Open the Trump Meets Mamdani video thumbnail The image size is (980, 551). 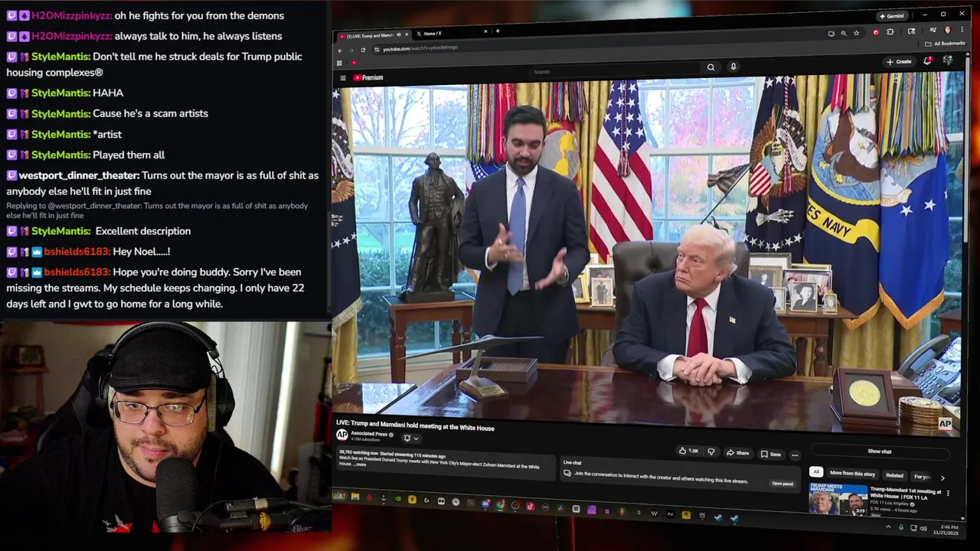(838, 499)
